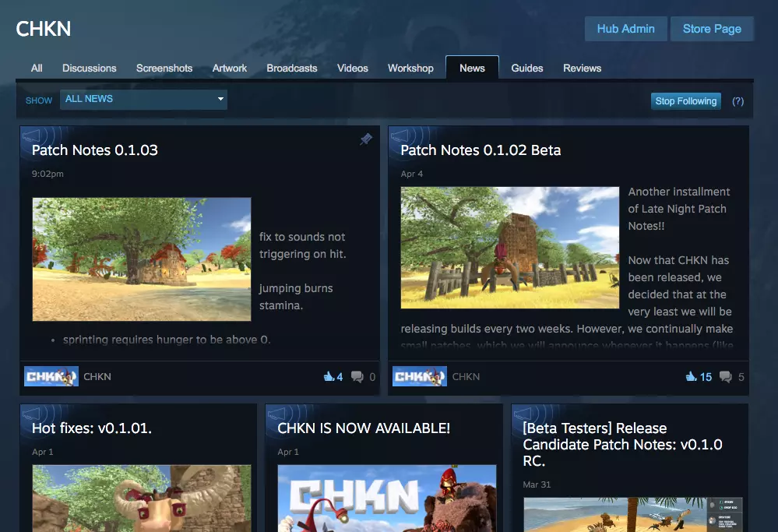Open the Workshop tab
Viewport: 778px width, 532px height.
410,68
